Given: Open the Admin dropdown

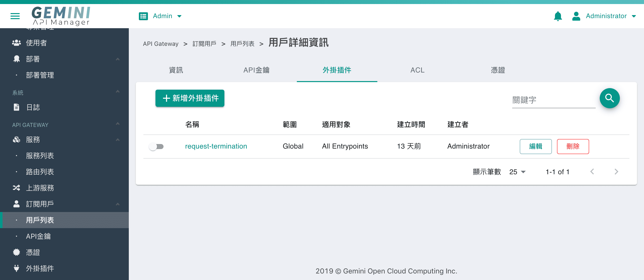Looking at the screenshot, I should pos(167,16).
